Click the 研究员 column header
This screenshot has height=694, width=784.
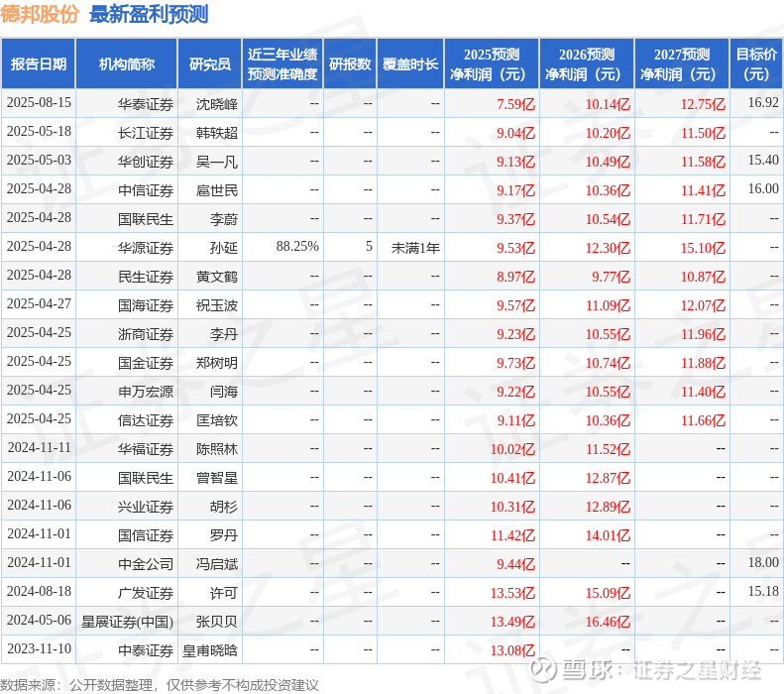pyautogui.click(x=210, y=64)
